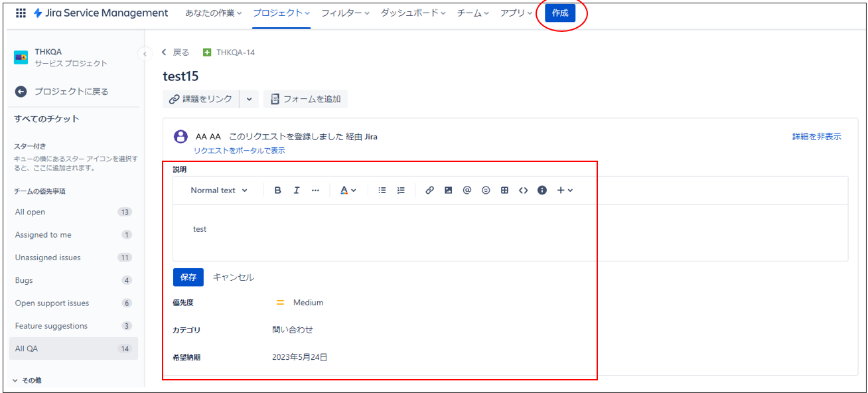Open the text color picker
The width and height of the screenshot is (868, 393).
pos(348,191)
